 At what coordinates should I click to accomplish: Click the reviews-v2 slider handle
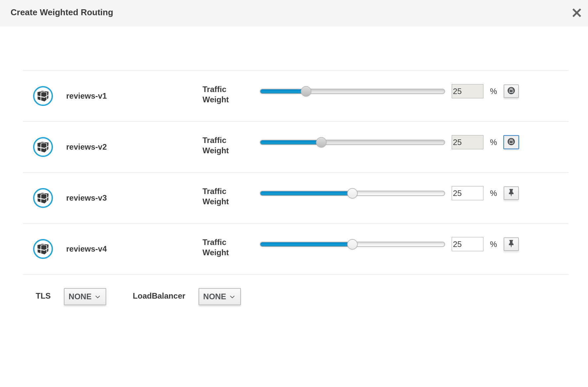(x=321, y=142)
